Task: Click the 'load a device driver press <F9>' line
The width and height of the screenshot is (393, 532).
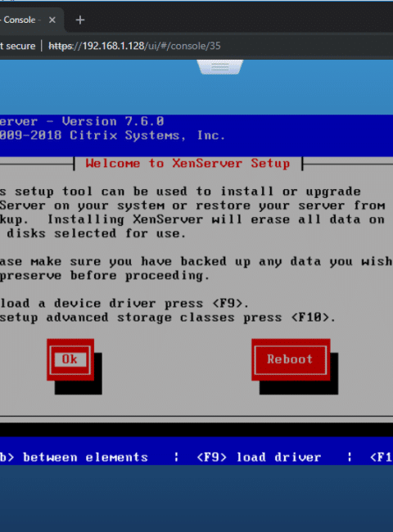Action: 124,303
